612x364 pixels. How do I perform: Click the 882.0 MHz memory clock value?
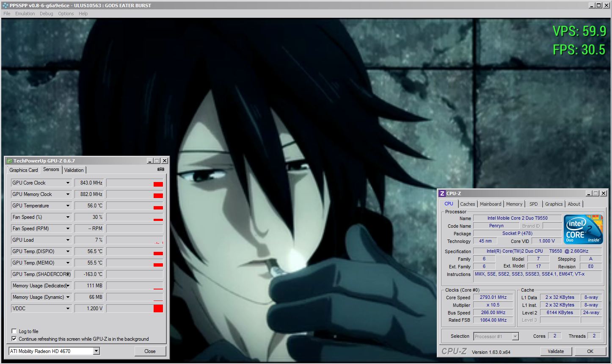(x=89, y=194)
